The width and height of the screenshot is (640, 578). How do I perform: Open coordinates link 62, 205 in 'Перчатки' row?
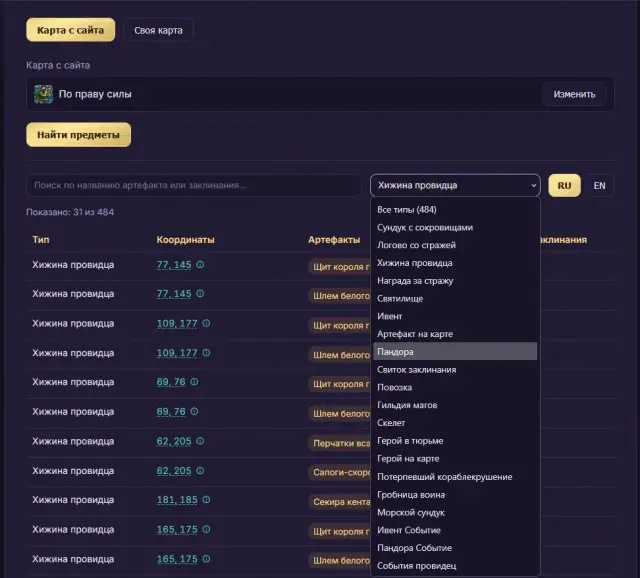coord(174,441)
